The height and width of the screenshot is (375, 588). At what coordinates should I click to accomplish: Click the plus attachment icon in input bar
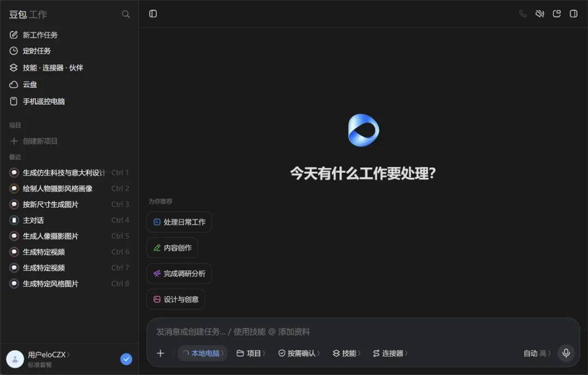coord(161,353)
